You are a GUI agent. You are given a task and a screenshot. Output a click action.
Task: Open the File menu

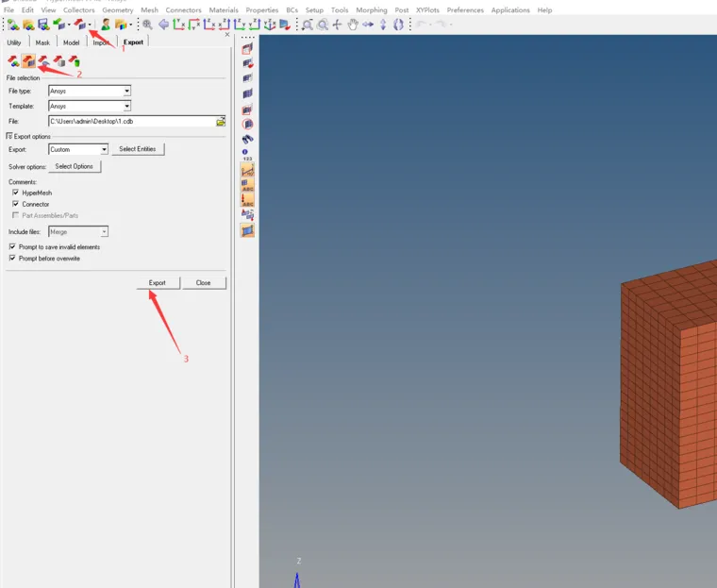(8, 9)
